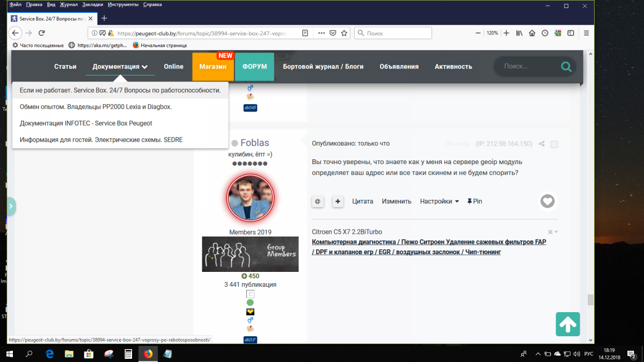The height and width of the screenshot is (362, 644).
Task: Collapse the Документация dropdown menu
Action: pos(120,67)
